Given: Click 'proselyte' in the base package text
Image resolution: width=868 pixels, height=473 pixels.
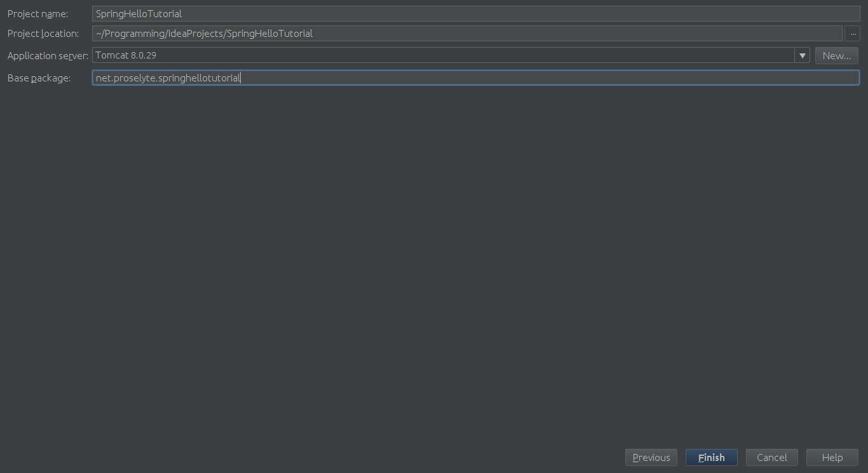Looking at the screenshot, I should tap(134, 78).
